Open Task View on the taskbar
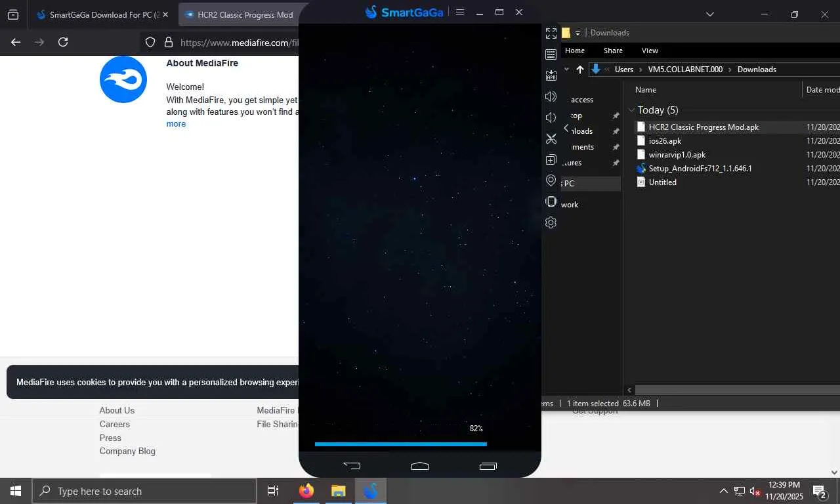This screenshot has width=840, height=504. pos(273,491)
